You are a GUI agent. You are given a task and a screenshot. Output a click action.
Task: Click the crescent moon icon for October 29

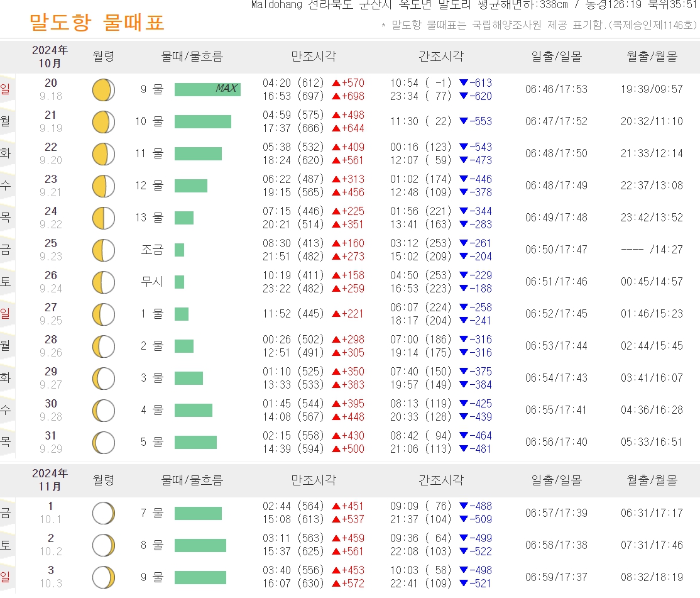point(102,378)
